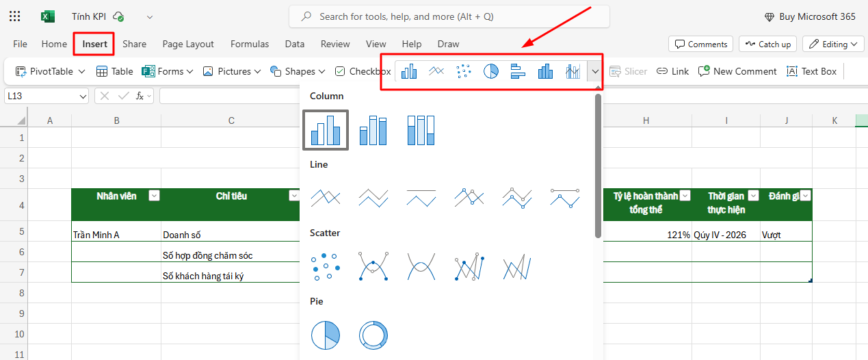This screenshot has height=360, width=868.
Task: Open the Editing mode dropdown
Action: click(833, 44)
